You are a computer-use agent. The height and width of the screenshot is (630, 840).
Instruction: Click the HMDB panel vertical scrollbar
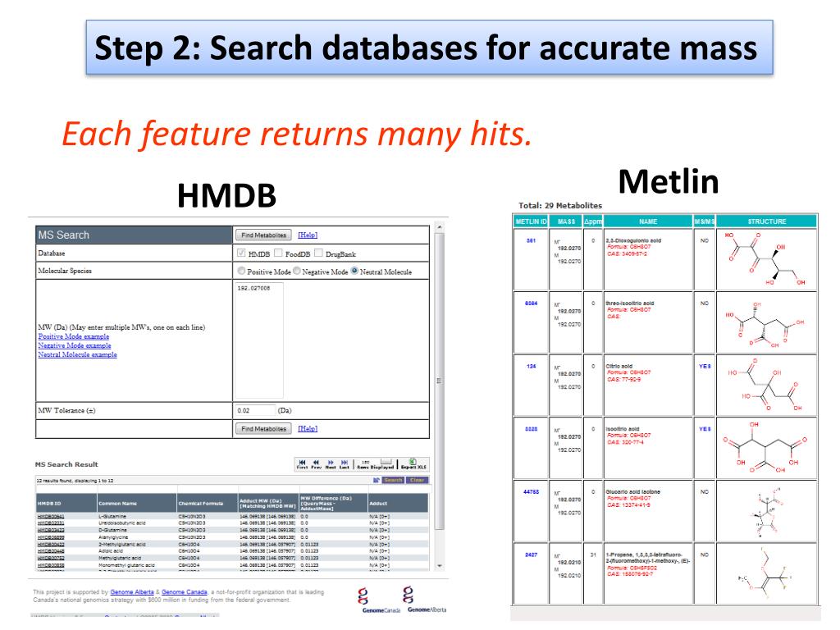pos(440,381)
